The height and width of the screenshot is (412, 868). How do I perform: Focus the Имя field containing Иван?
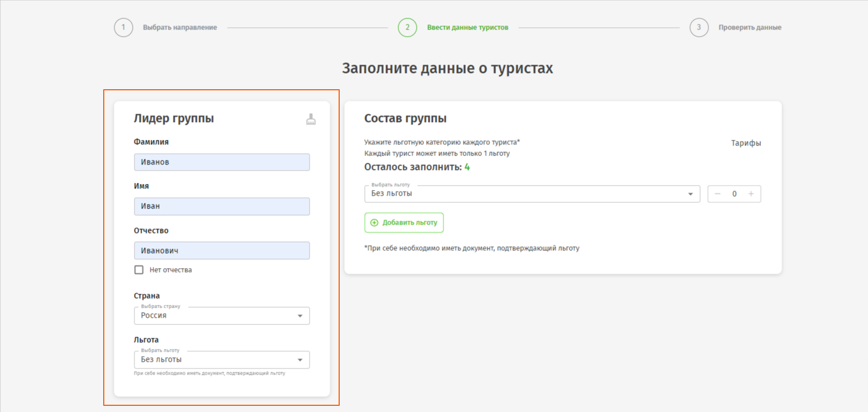[x=221, y=206]
